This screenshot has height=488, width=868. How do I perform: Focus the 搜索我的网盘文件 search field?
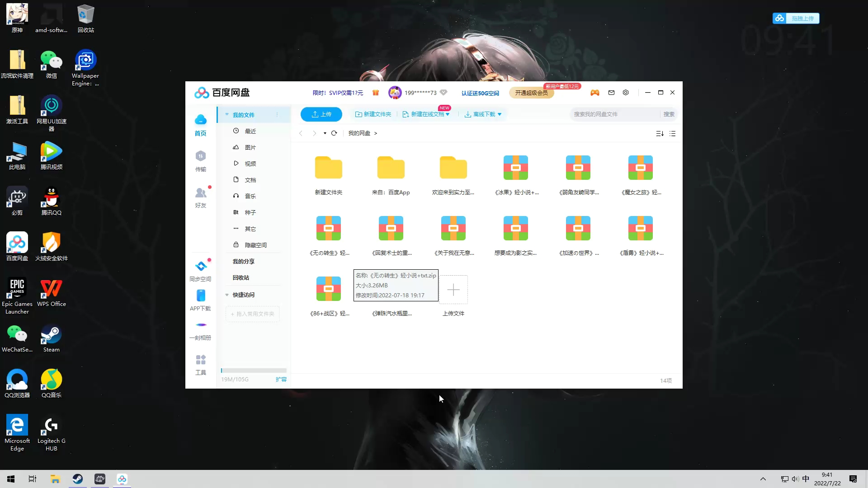pyautogui.click(x=615, y=114)
